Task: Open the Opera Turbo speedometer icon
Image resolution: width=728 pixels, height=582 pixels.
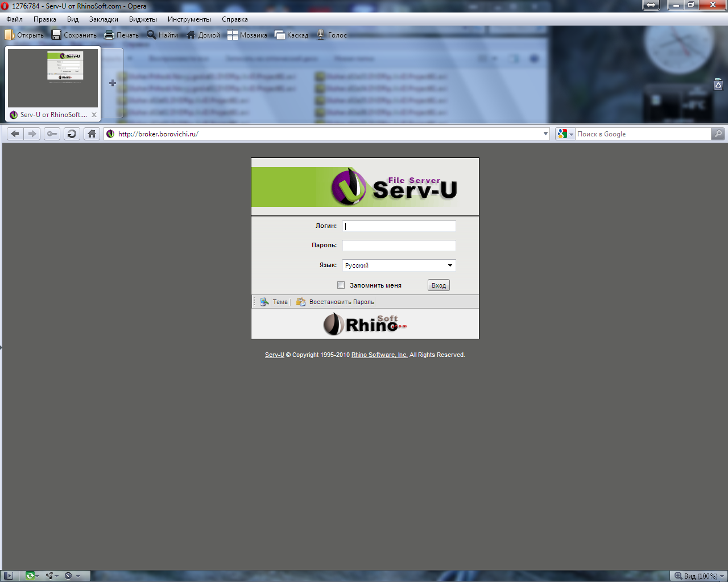Action: click(68, 576)
